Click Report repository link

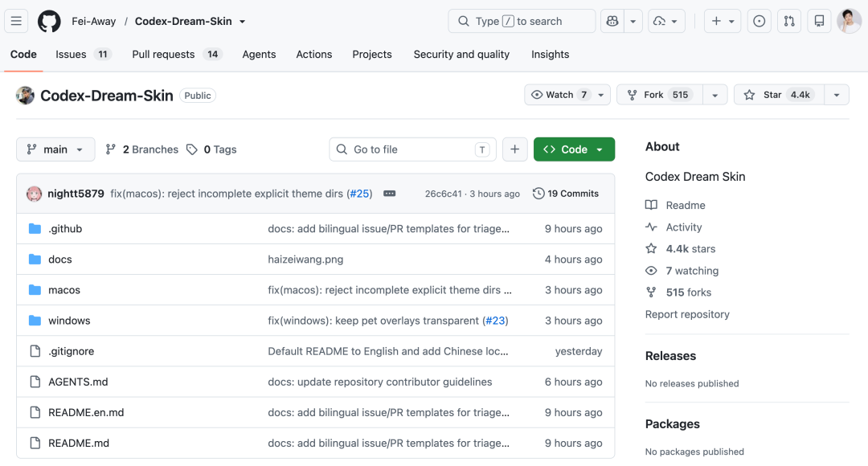pos(687,314)
